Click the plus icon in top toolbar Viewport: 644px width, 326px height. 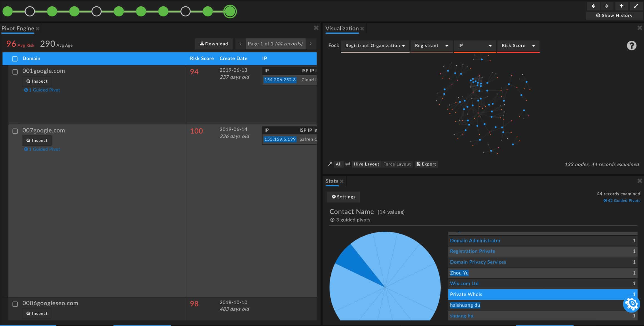pyautogui.click(x=621, y=6)
